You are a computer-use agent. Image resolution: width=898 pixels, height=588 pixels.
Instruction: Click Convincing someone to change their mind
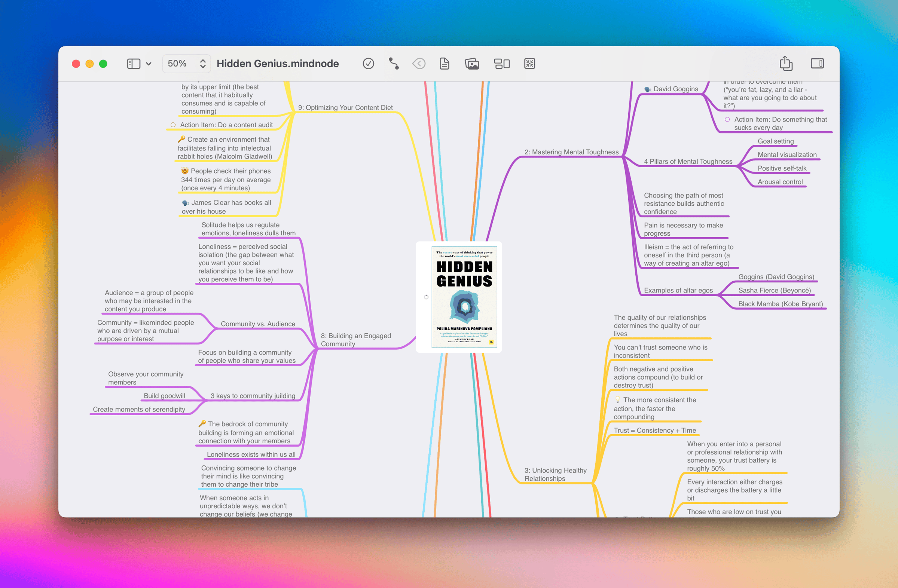(248, 476)
